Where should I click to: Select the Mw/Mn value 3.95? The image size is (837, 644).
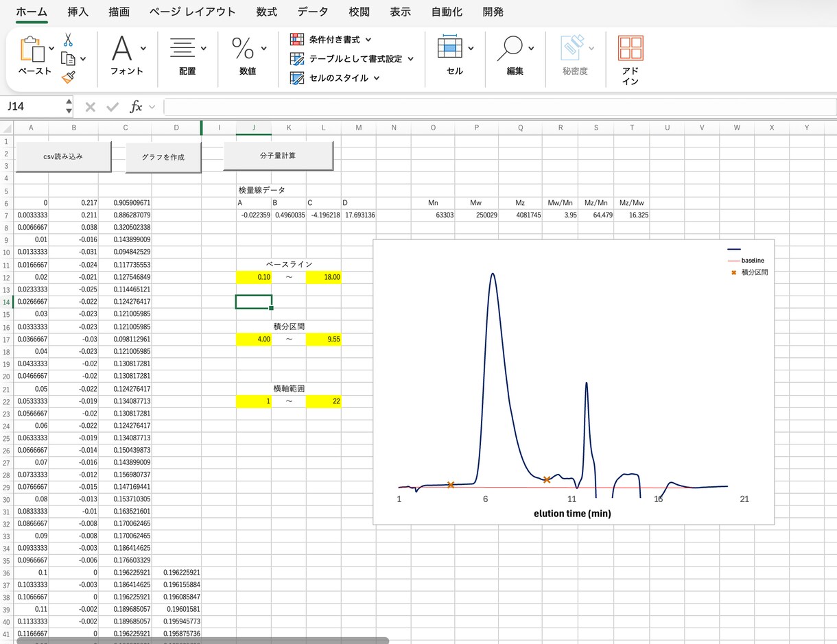click(560, 215)
